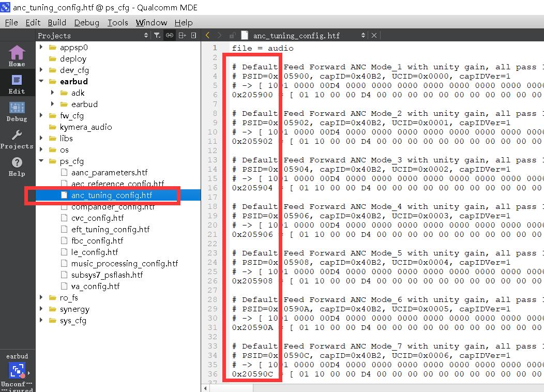Image resolution: width=544 pixels, height=392 pixels.
Task: Expand the os folder
Action: point(41,149)
